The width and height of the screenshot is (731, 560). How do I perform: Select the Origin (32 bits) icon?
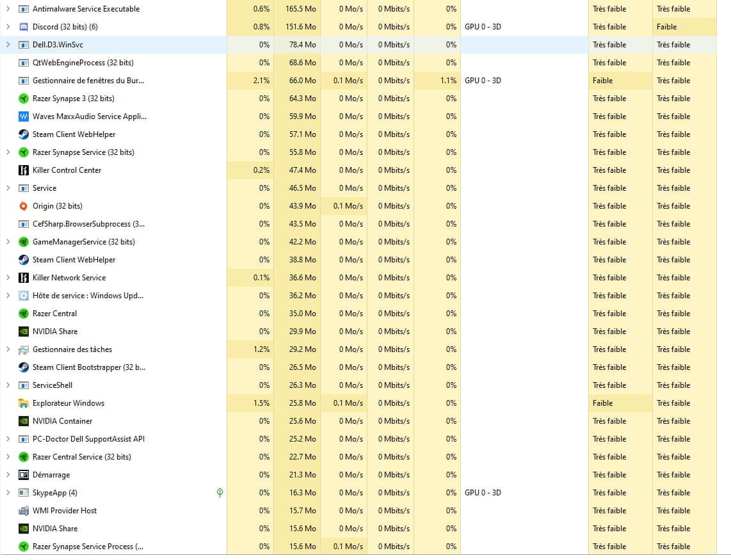24,206
